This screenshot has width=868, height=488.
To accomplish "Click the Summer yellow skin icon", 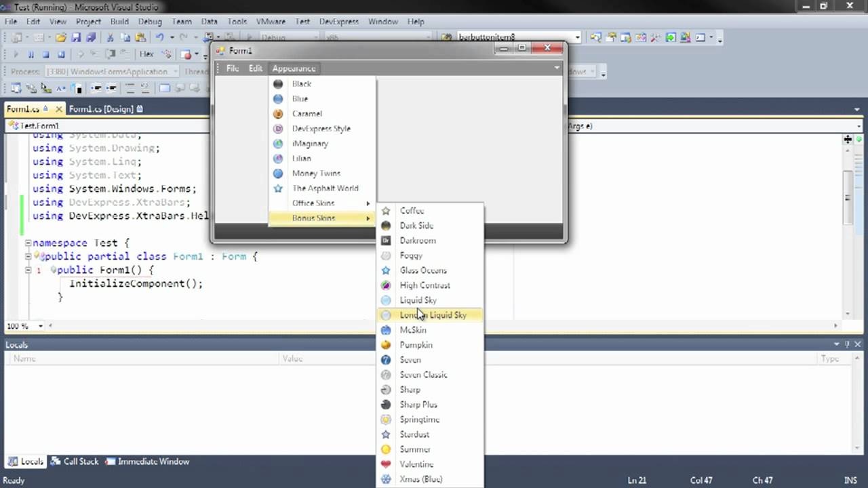I will tap(386, 449).
